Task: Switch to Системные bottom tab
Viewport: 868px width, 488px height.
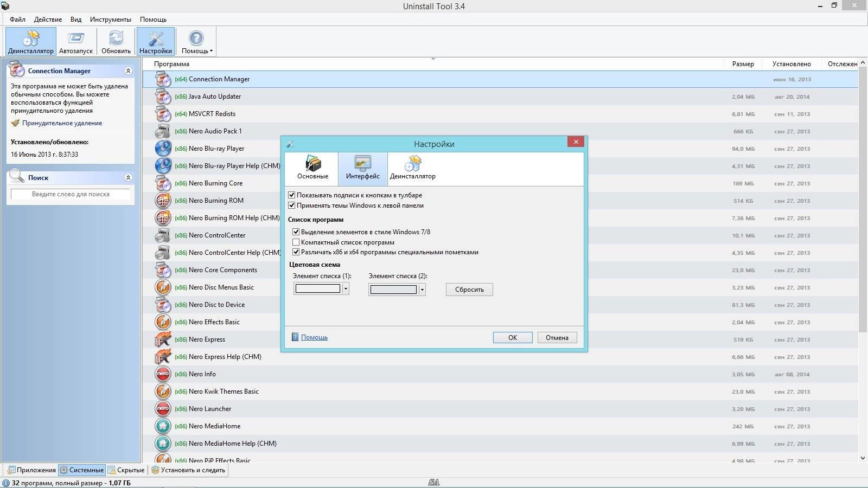Action: pos(81,470)
